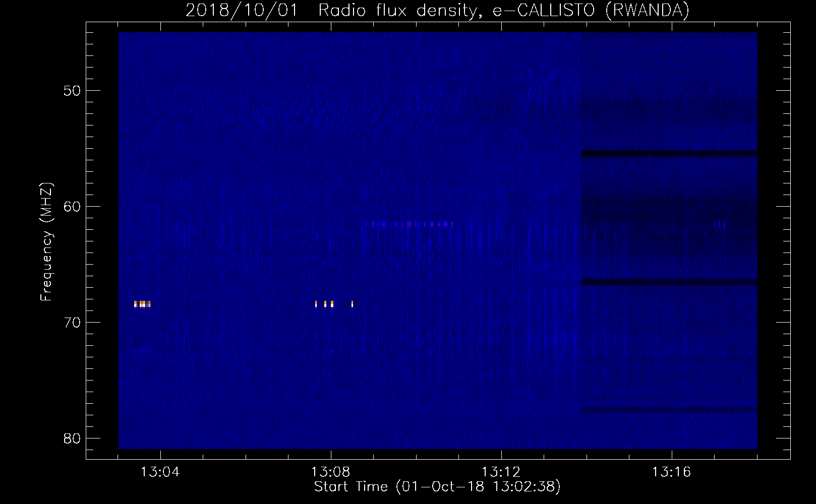Click the 13:08 time tick label

[x=330, y=472]
